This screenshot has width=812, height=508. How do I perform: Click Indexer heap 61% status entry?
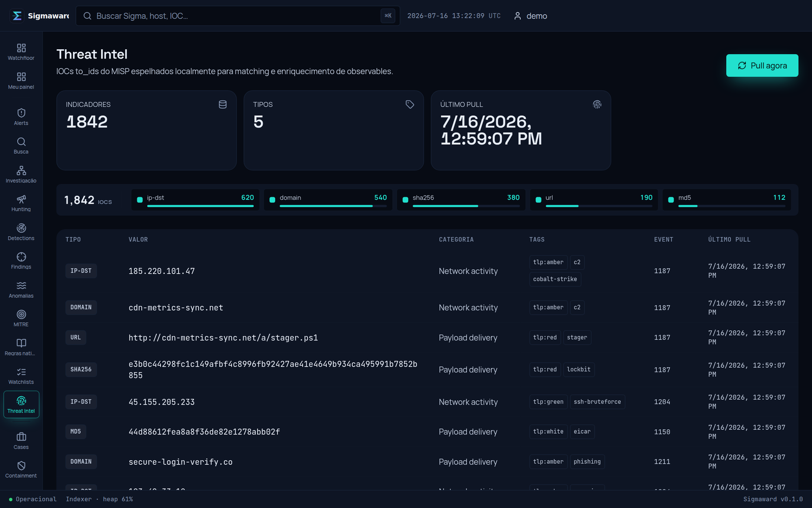point(99,499)
